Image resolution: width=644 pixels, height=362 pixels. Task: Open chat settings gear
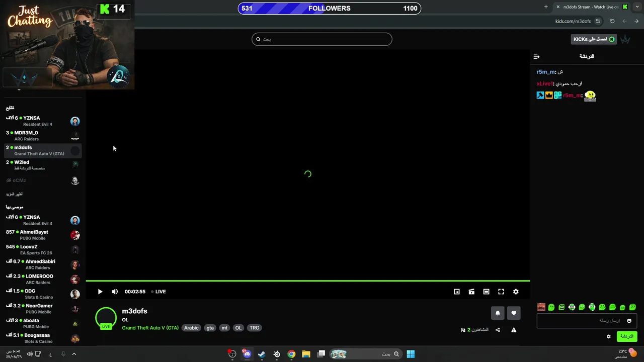608,336
